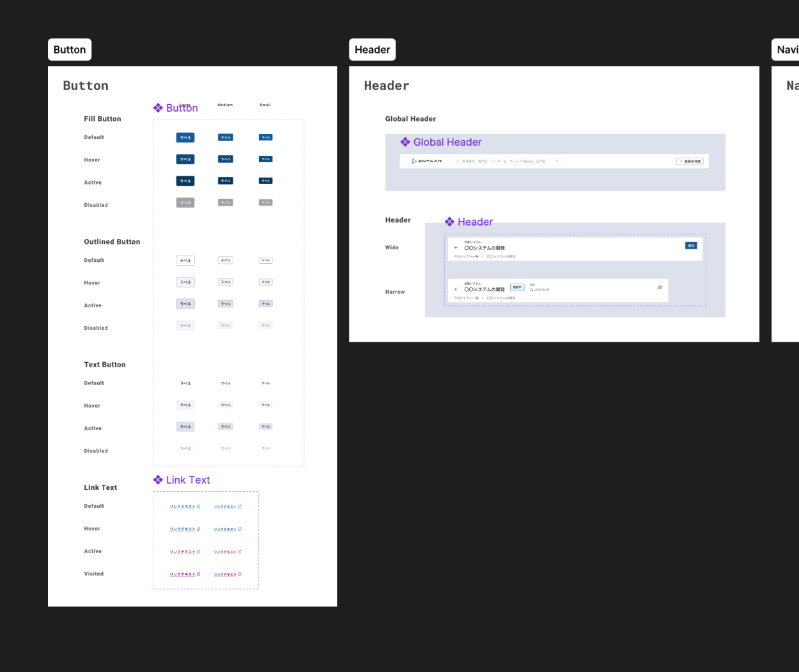799x672 pixels.
Task: Click the Large Outlined Button Default variant
Action: [x=185, y=261]
